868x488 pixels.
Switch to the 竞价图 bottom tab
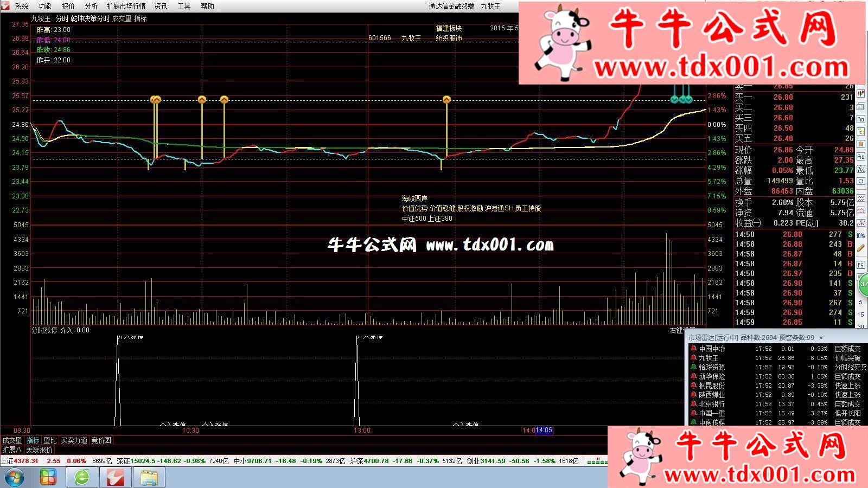click(101, 440)
